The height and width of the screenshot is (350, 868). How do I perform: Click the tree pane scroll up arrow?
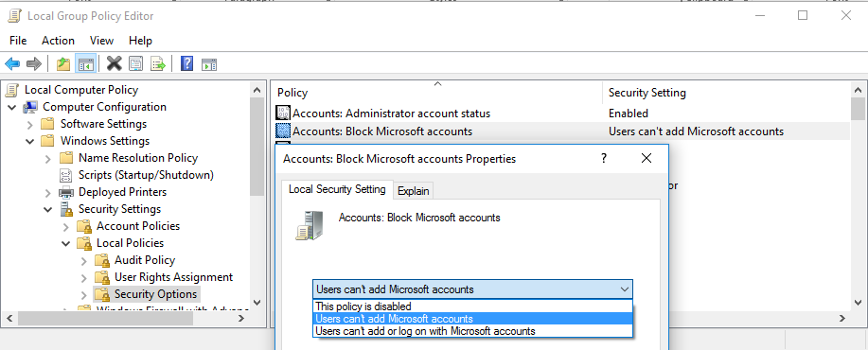[x=257, y=90]
